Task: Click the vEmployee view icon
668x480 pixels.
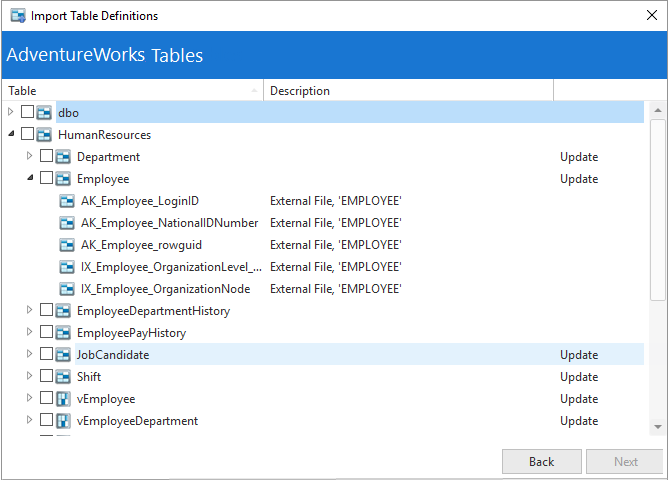Action: 63,399
